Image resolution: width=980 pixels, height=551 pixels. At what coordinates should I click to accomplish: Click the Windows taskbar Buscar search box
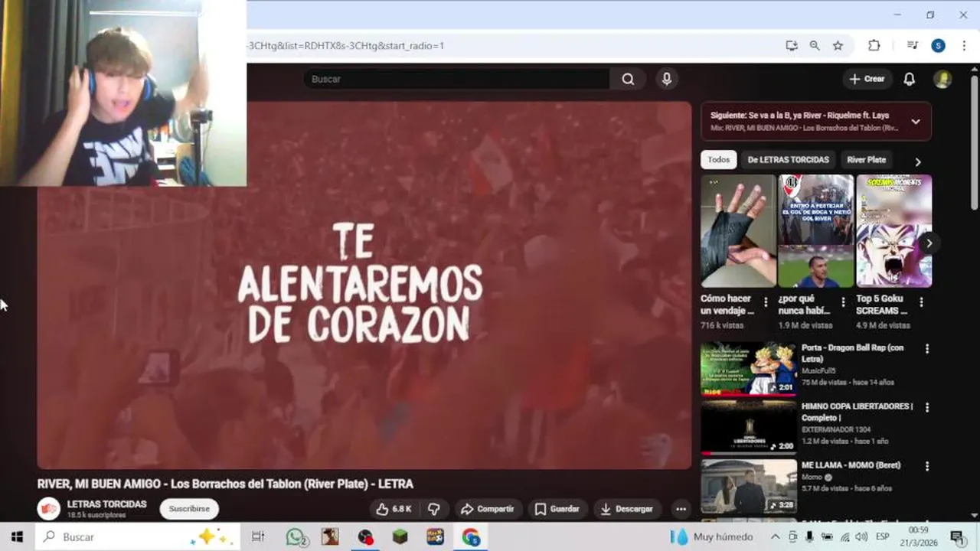139,536
